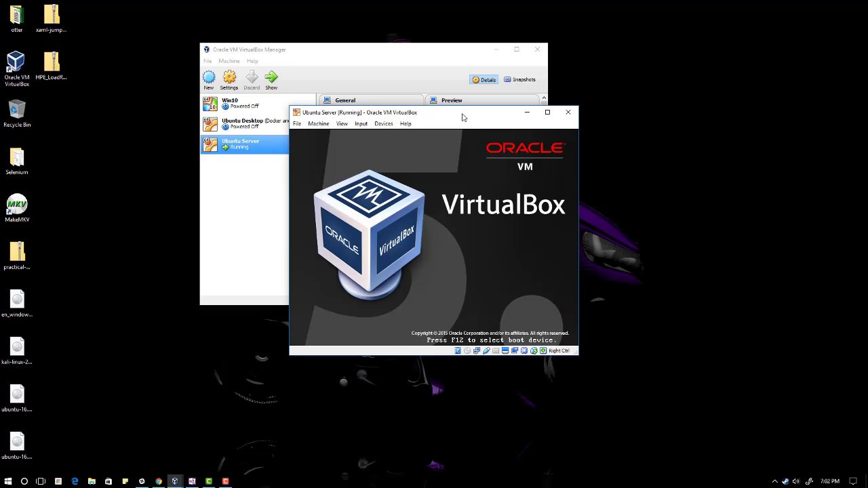Switch to Snapshots view in Manager
This screenshot has width=868, height=488.
coord(519,79)
